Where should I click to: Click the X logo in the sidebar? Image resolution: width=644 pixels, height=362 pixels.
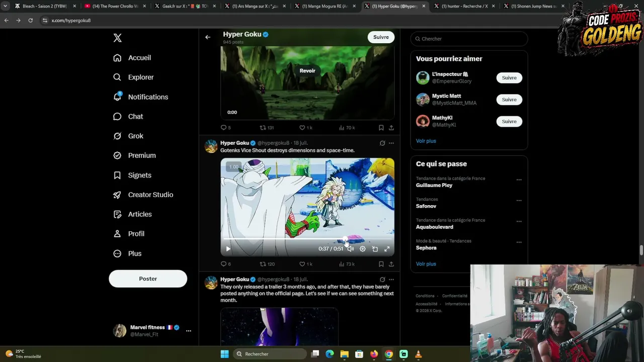(117, 38)
